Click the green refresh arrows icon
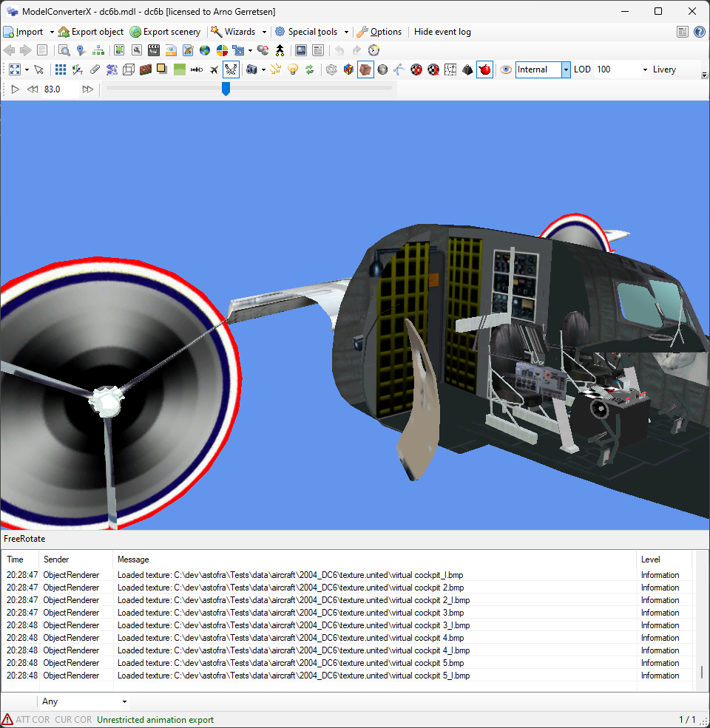The width and height of the screenshot is (710, 728). pos(309,69)
